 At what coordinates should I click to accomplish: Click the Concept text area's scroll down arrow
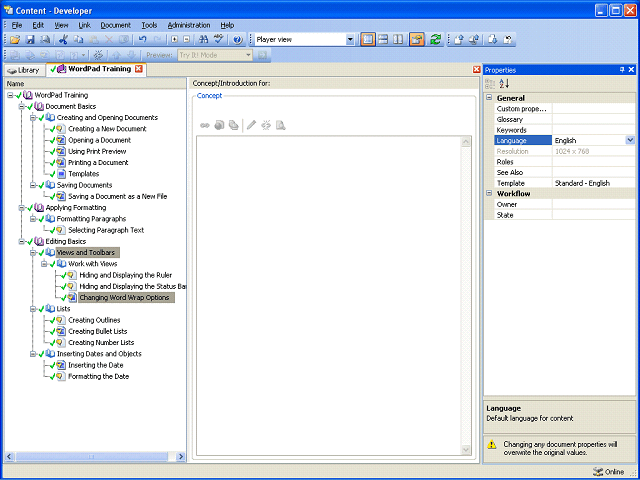tap(465, 449)
